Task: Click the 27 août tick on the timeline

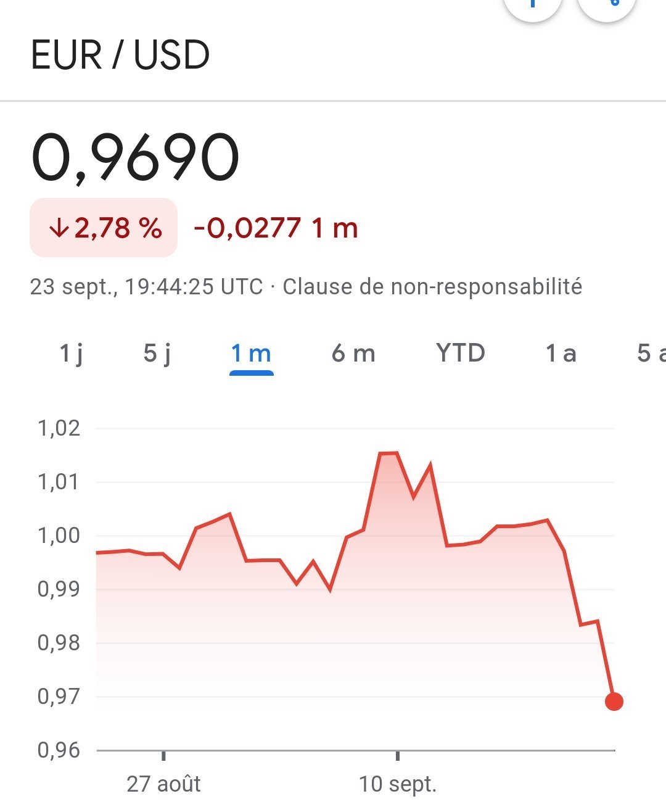Action: [163, 784]
